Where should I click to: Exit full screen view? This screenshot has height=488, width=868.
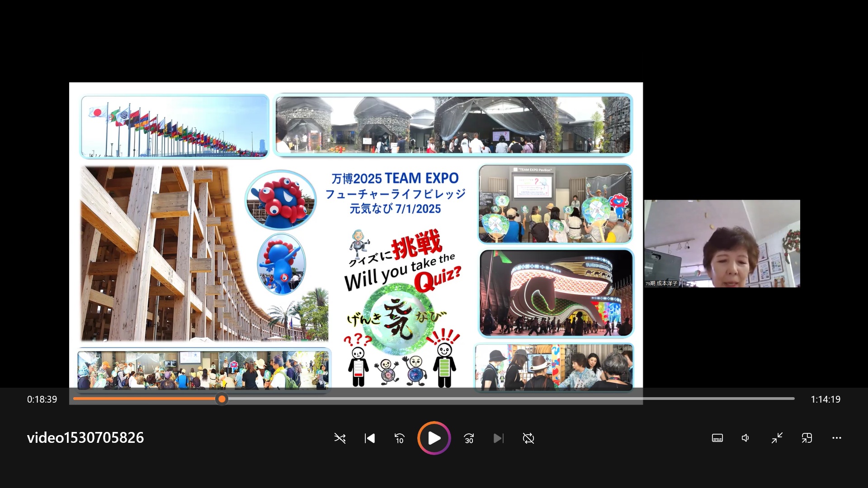pyautogui.click(x=777, y=438)
